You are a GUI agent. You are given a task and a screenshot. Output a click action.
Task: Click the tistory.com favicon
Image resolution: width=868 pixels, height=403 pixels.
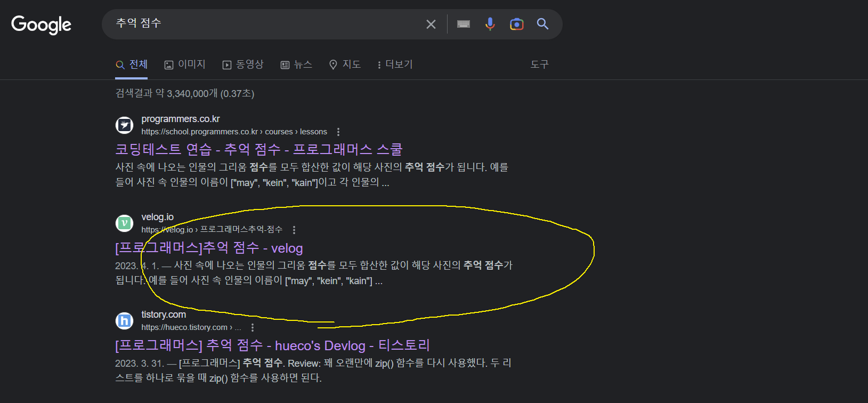[124, 321]
